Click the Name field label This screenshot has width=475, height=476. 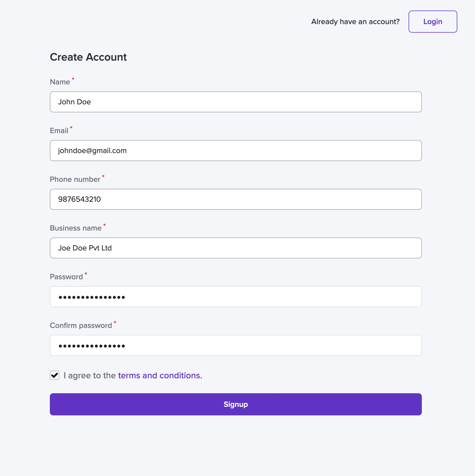(x=60, y=82)
